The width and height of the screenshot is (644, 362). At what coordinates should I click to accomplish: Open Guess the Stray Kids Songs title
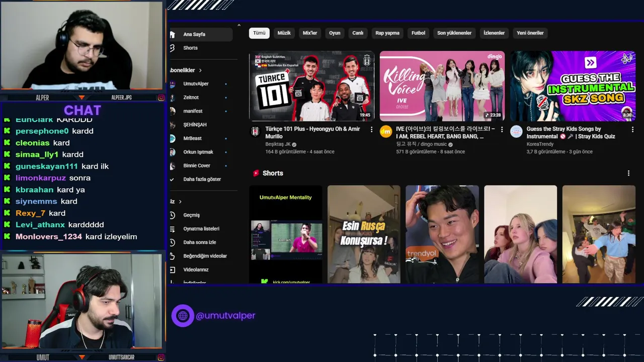(571, 133)
